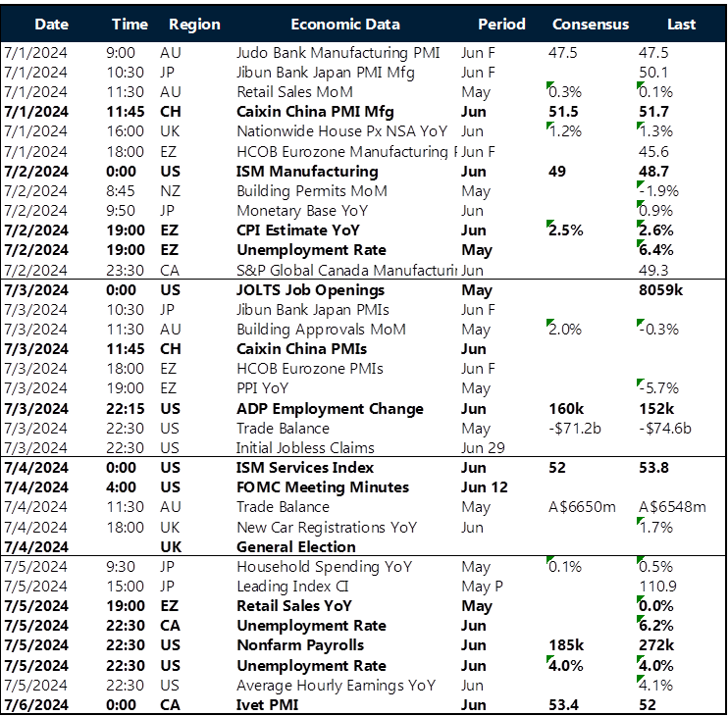The width and height of the screenshot is (728, 716).
Task: Click the 160k ADP consensus value
Action: (566, 409)
